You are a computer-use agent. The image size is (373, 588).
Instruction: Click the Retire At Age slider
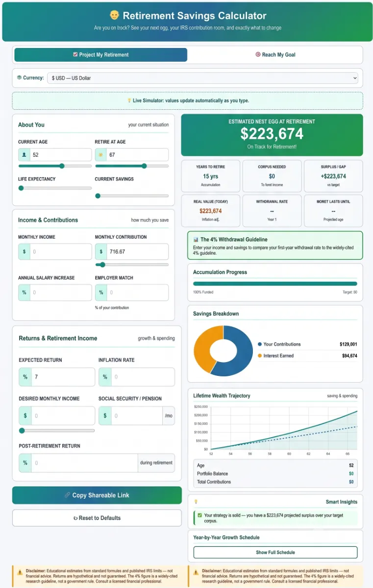click(132, 166)
